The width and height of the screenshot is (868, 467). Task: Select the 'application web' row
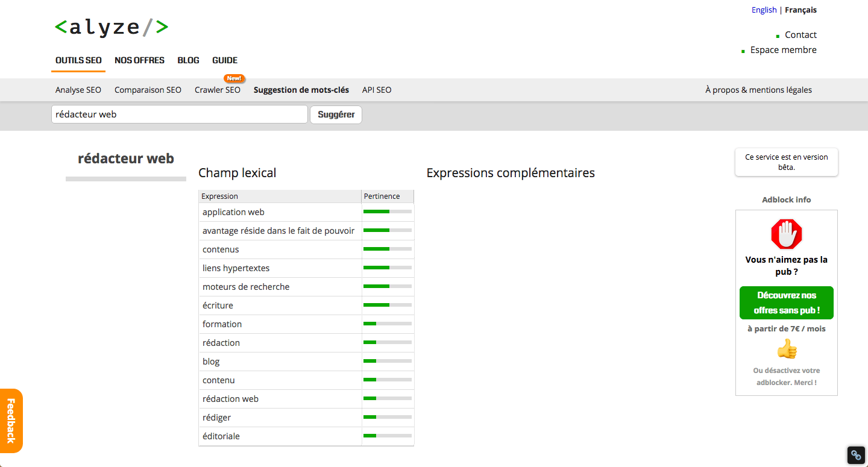point(306,212)
